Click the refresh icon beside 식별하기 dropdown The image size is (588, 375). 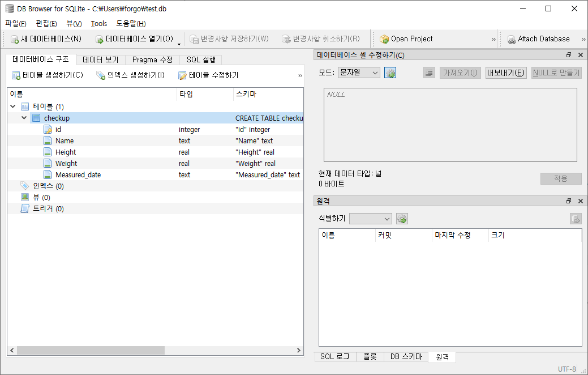point(402,219)
